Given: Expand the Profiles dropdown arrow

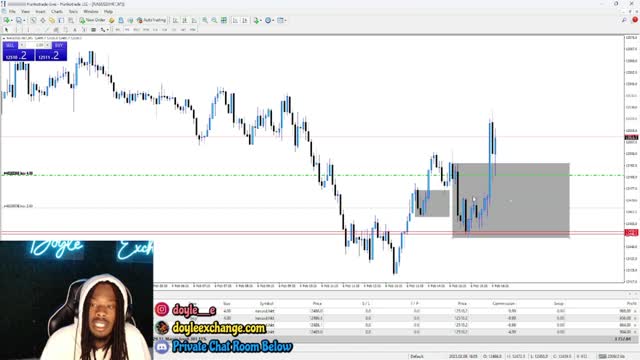Looking at the screenshot, I should [24, 20].
